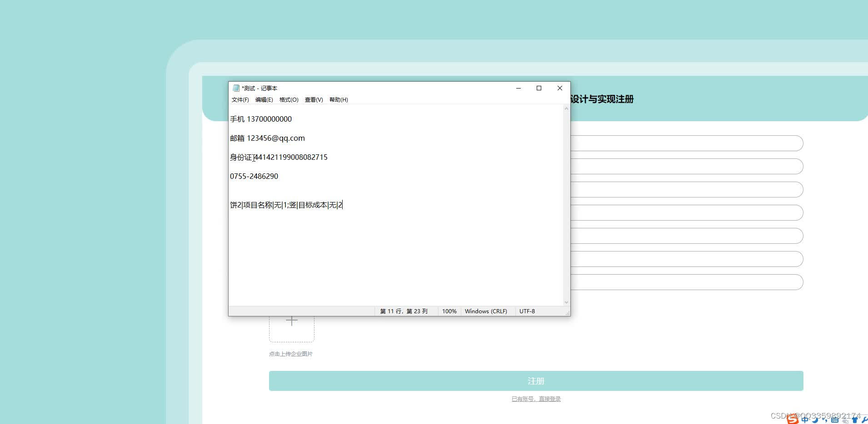This screenshot has height=424, width=868.
Task: Open the IME skin shirt icon
Action: pos(855,420)
